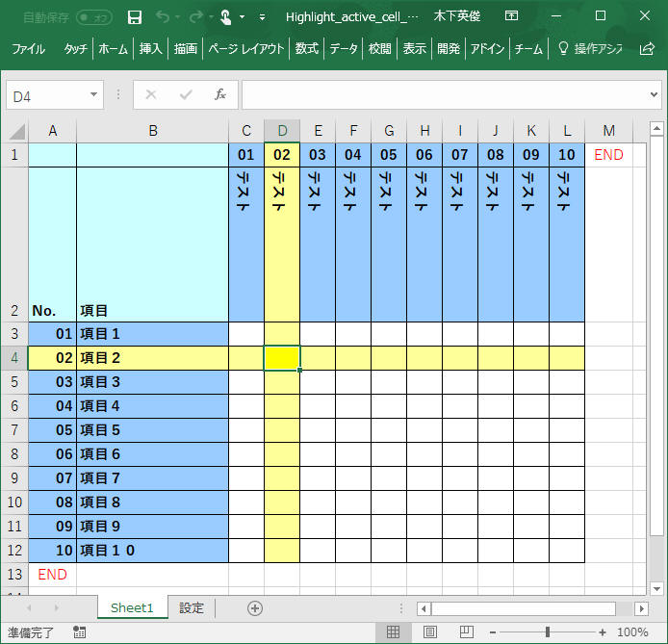Screen dimensions: 668x644
Task: Open the 数式 ribbon tab
Action: (307, 49)
